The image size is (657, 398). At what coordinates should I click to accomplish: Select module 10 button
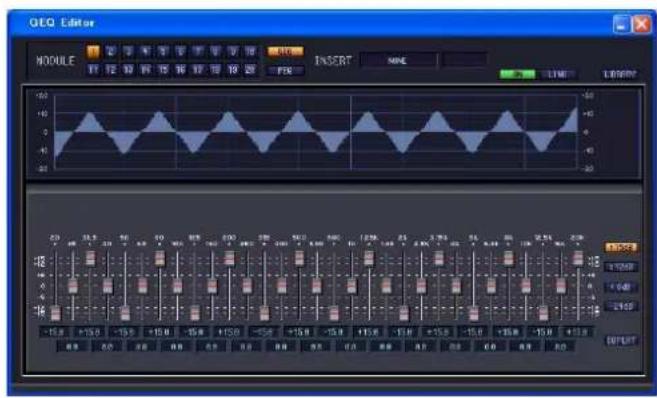[250, 52]
